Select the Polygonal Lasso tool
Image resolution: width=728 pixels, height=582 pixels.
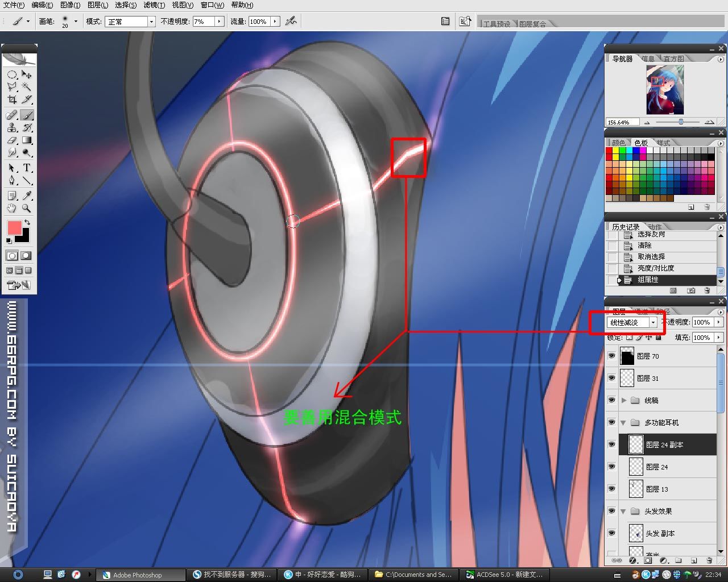click(12, 87)
